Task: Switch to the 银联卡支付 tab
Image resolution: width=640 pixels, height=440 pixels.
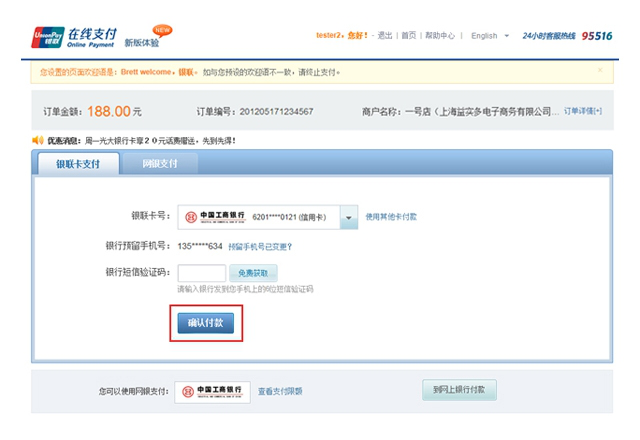Action: pos(78,163)
